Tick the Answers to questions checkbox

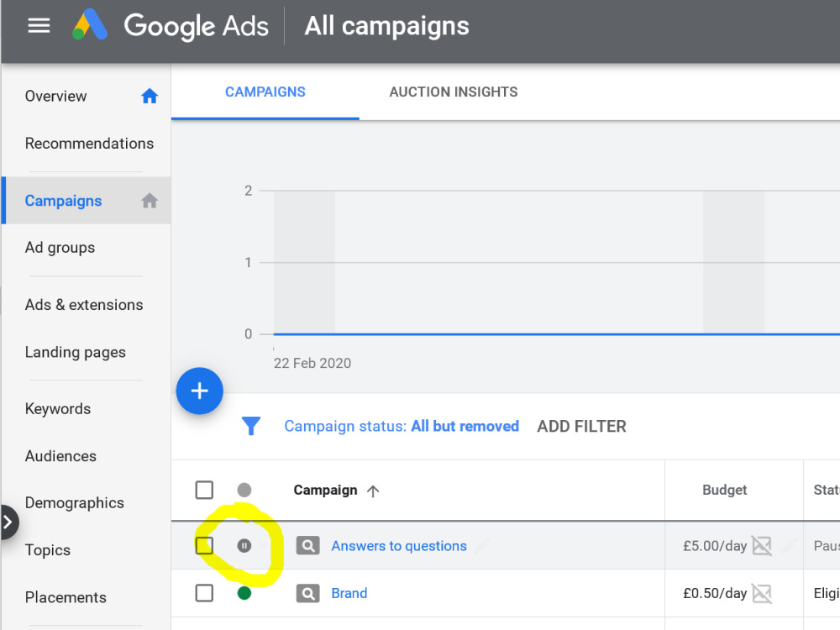204,546
